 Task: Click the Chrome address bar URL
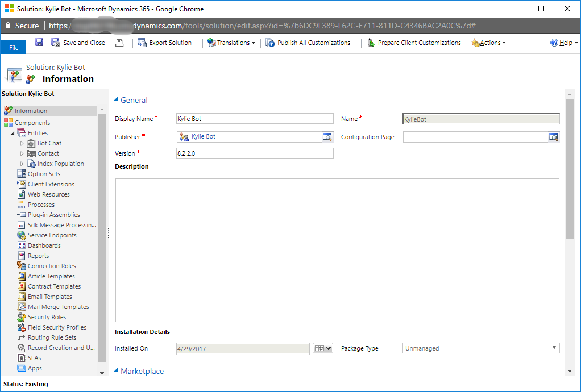pyautogui.click(x=262, y=26)
